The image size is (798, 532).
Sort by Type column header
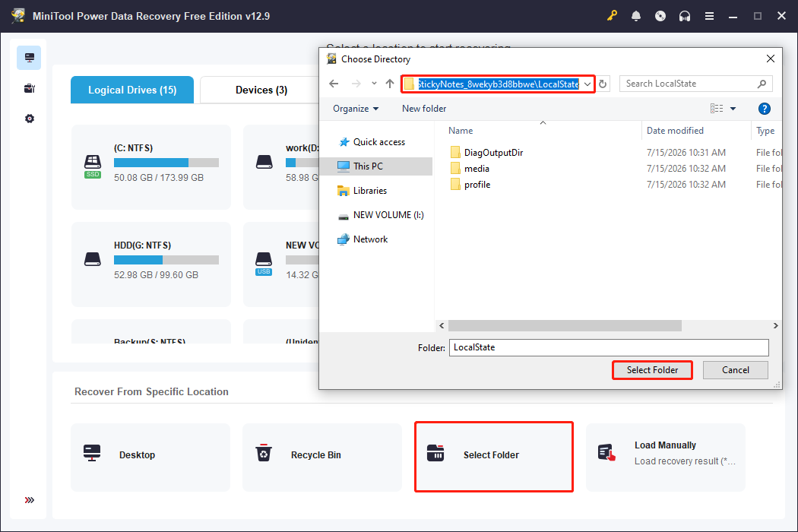click(766, 131)
